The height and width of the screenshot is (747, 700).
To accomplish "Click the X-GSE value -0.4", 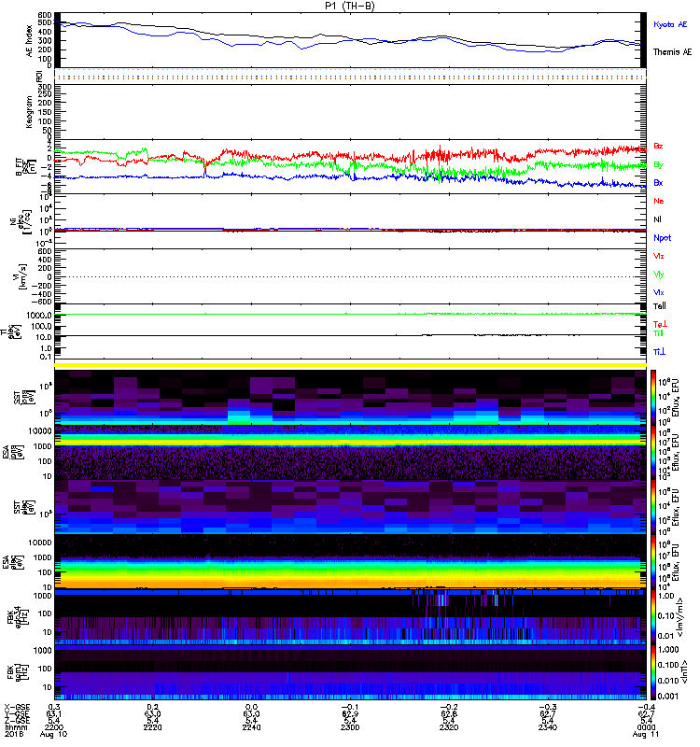I will pos(646,707).
